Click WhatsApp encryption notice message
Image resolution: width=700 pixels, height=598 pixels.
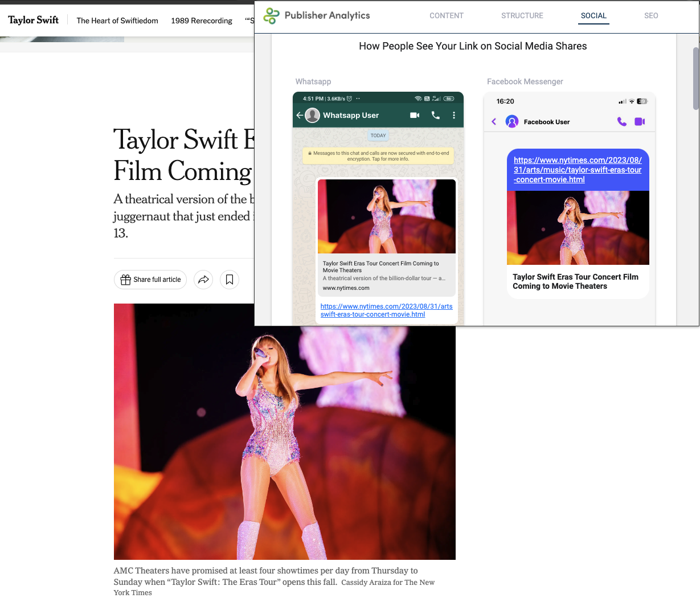(378, 156)
